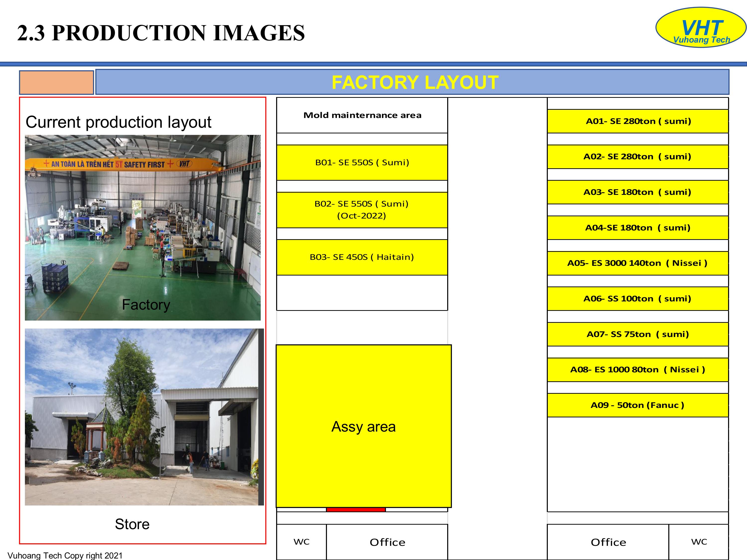Select the Mold maintenance area box
747x560 pixels.
(362, 115)
